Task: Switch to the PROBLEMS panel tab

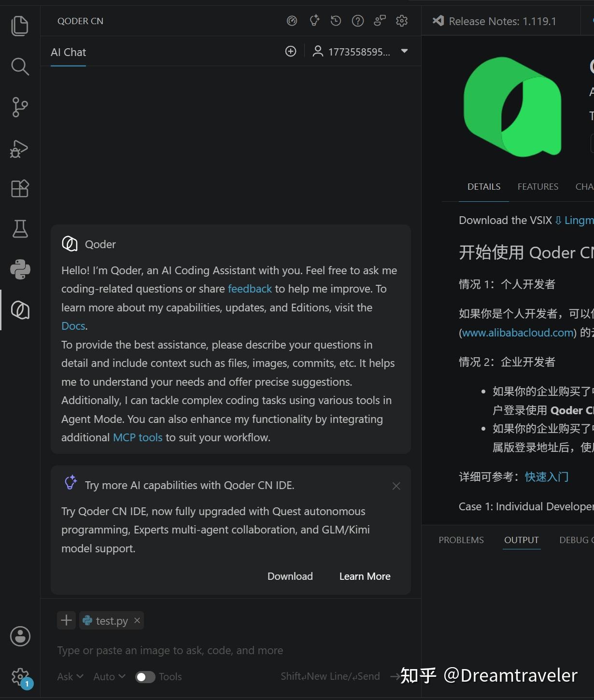Action: (461, 540)
